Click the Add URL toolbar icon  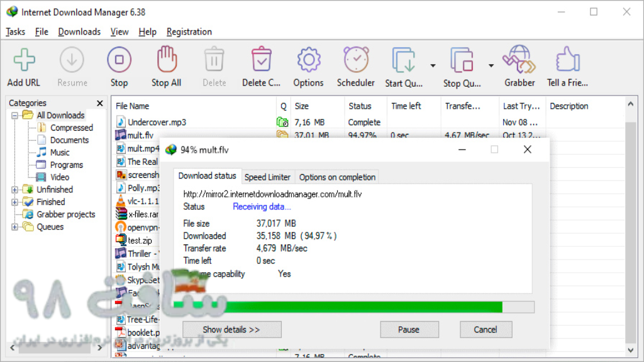pyautogui.click(x=25, y=60)
